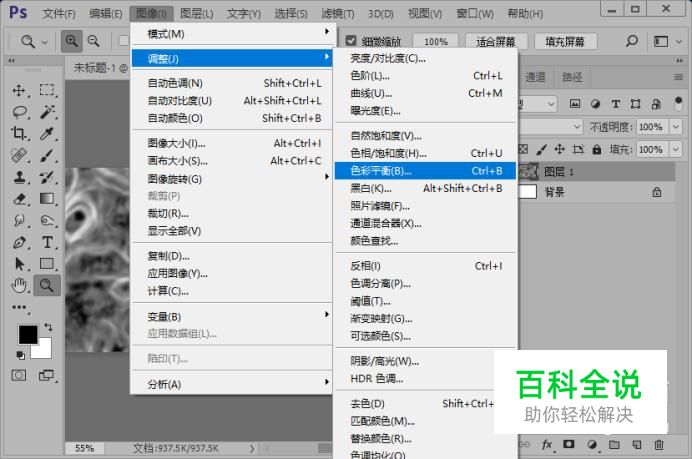Select the History Brush tool
The height and width of the screenshot is (459, 692).
click(47, 177)
